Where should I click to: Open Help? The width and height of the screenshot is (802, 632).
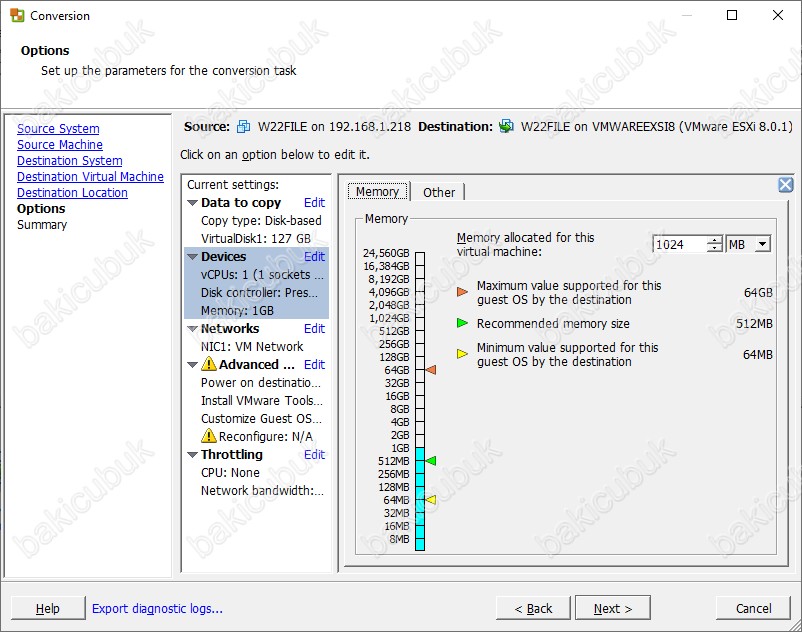[48, 608]
